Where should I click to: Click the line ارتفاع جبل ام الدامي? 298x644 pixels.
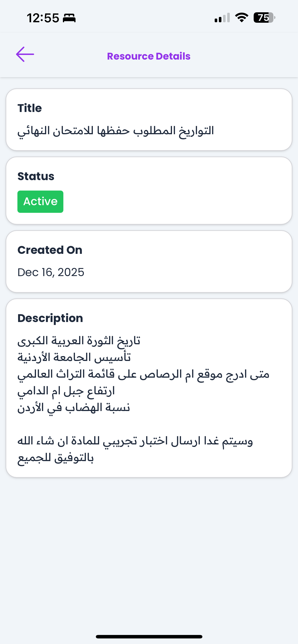point(66,391)
